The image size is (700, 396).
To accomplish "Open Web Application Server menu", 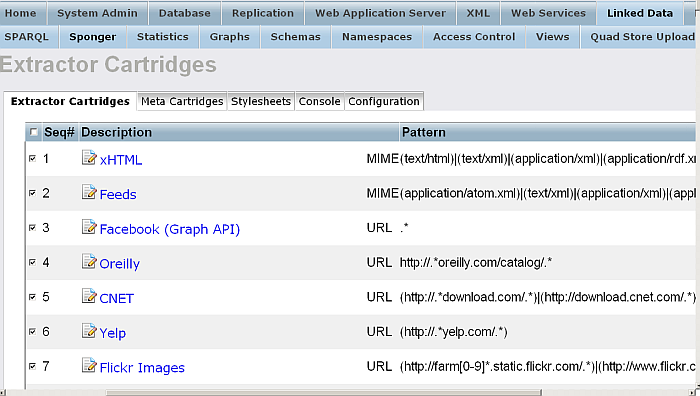I will (x=380, y=13).
